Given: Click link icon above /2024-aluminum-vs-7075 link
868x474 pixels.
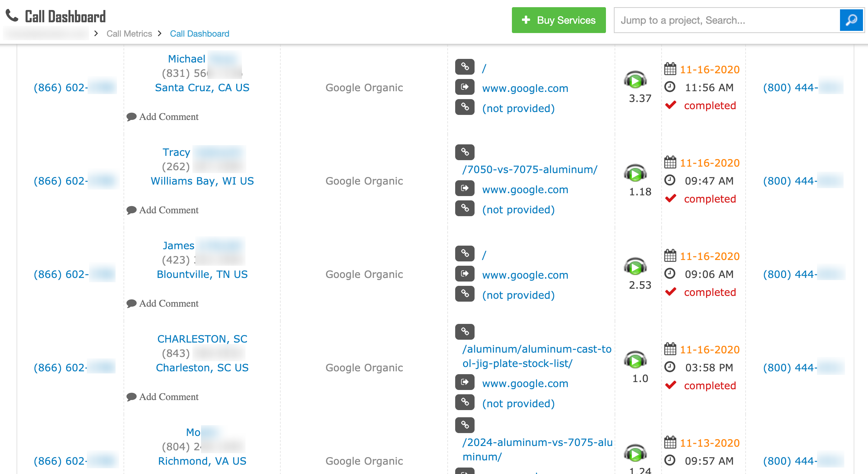Looking at the screenshot, I should tap(465, 425).
